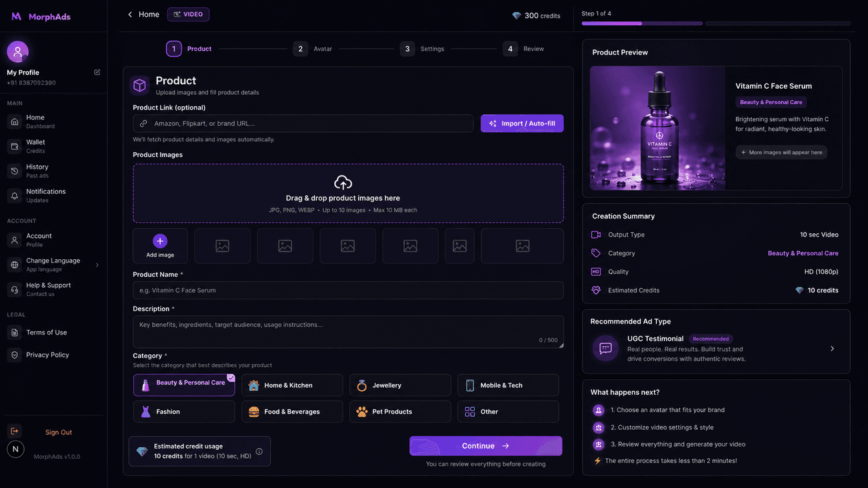
Task: Click the Vitamin C serum preview image
Action: pos(657,128)
